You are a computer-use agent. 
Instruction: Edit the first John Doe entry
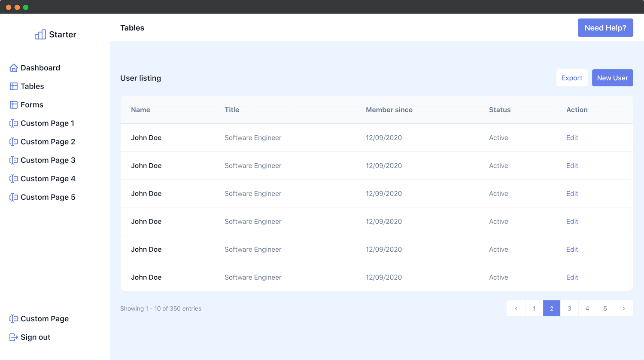(x=572, y=137)
